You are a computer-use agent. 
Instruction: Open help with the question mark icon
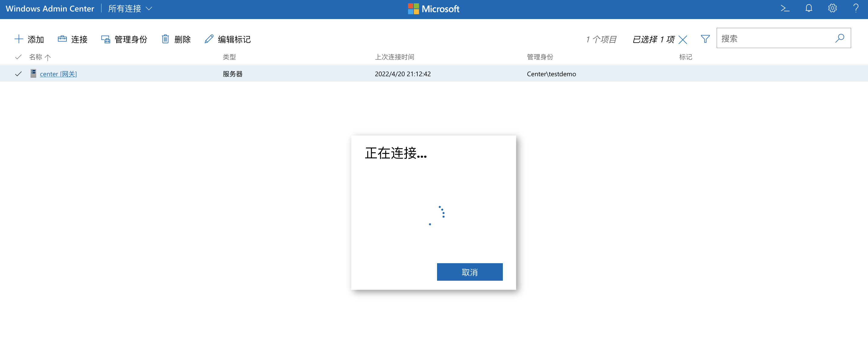856,8
